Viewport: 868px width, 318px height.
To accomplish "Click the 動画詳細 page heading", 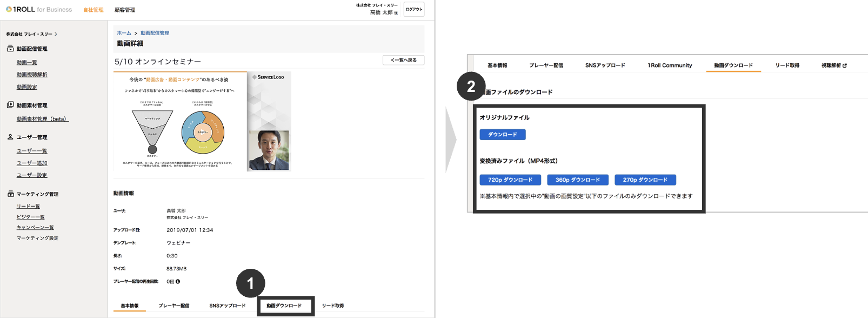I will [130, 43].
